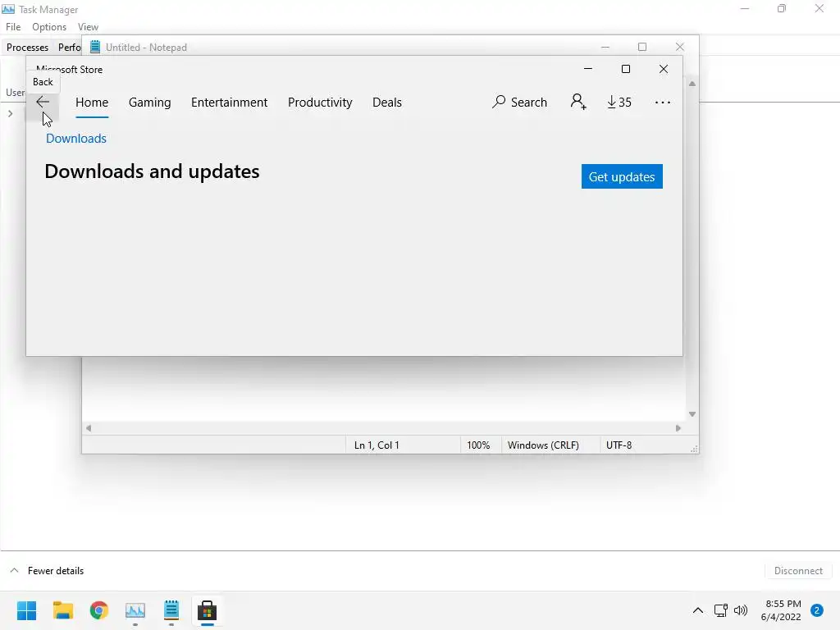Close the Microsoft Store window
Viewport: 840px width, 630px height.
coord(663,69)
